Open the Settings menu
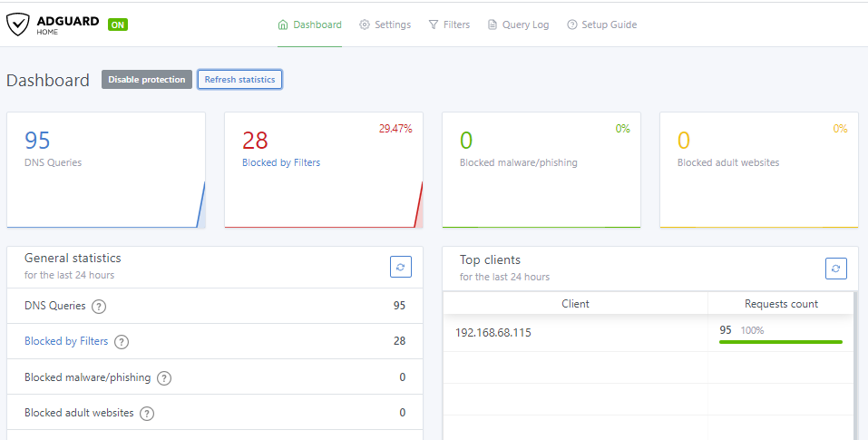Image resolution: width=868 pixels, height=440 pixels. [385, 24]
